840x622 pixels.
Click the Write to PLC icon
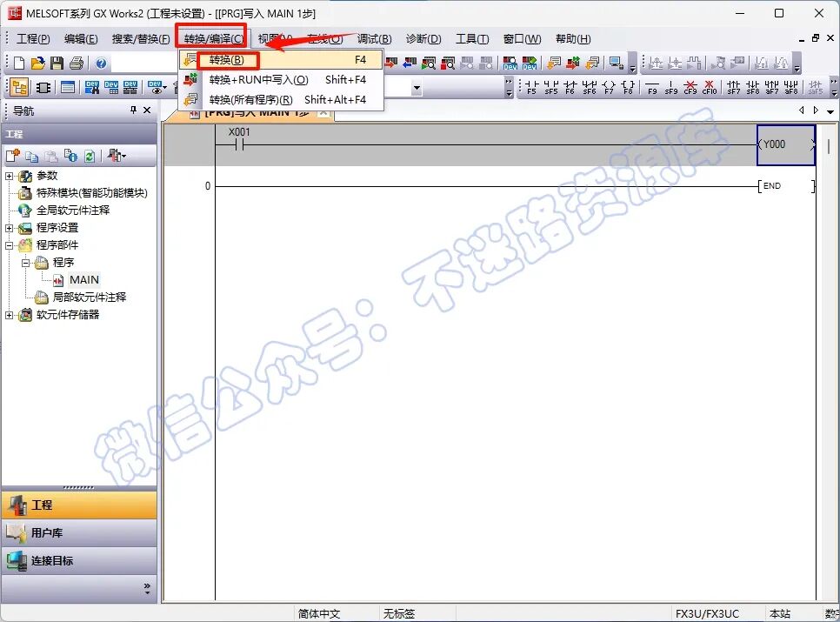[390, 64]
